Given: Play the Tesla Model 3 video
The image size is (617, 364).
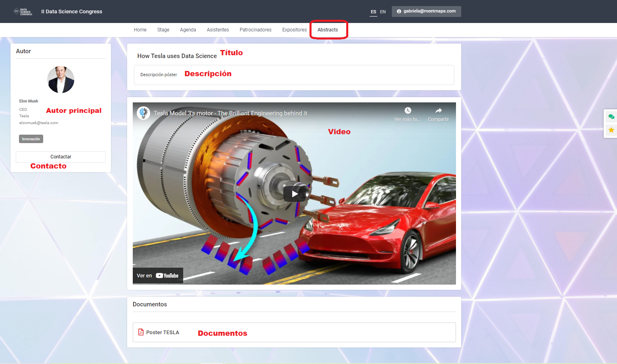Looking at the screenshot, I should point(295,194).
